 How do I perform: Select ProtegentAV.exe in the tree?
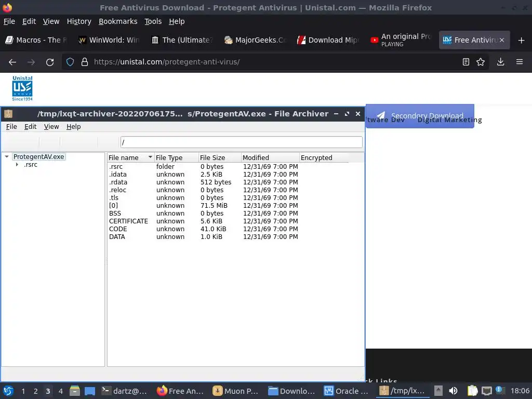[x=38, y=157]
